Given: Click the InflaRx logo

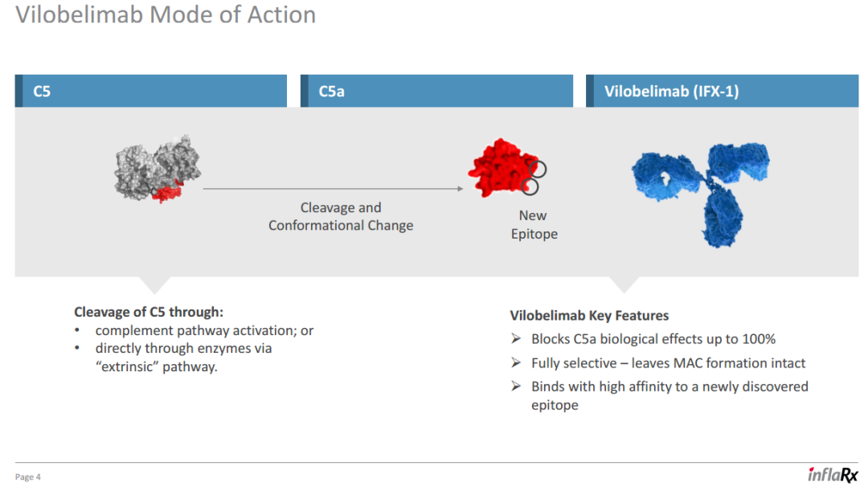Looking at the screenshot, I should pyautogui.click(x=833, y=474).
